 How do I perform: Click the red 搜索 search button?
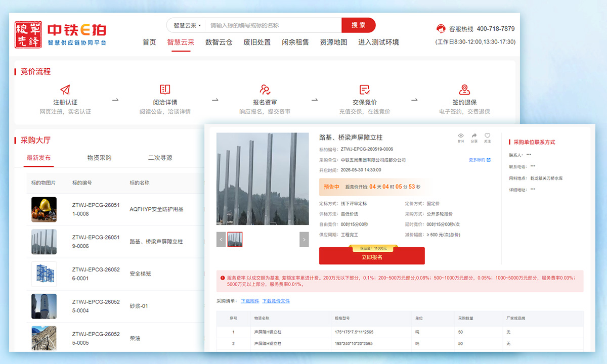(x=359, y=25)
